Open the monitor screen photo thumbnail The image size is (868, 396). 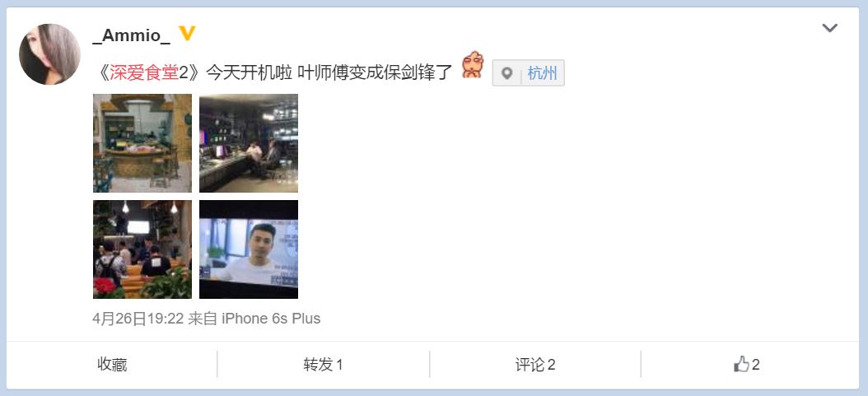[x=249, y=249]
